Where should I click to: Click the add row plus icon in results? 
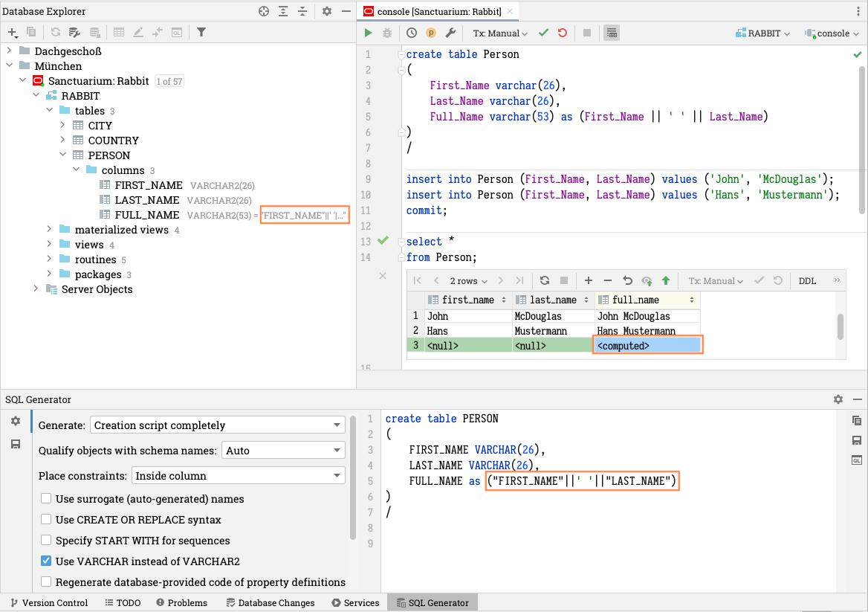pyautogui.click(x=589, y=281)
